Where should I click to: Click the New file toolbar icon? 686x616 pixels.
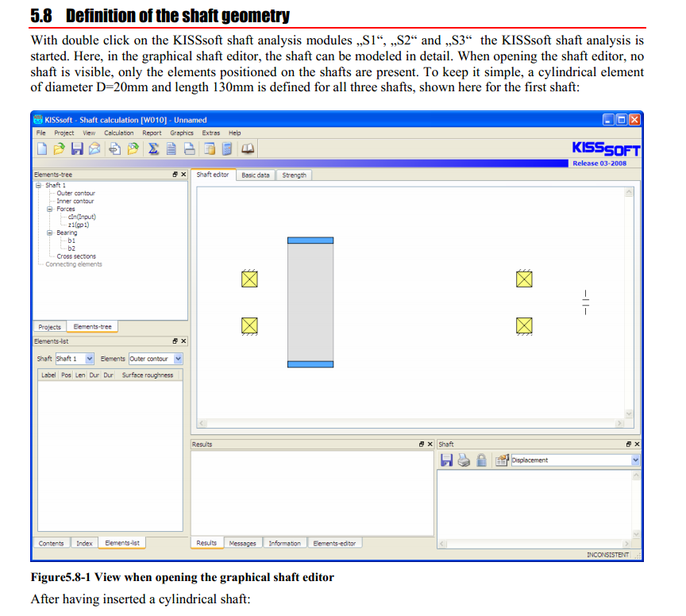[41, 148]
